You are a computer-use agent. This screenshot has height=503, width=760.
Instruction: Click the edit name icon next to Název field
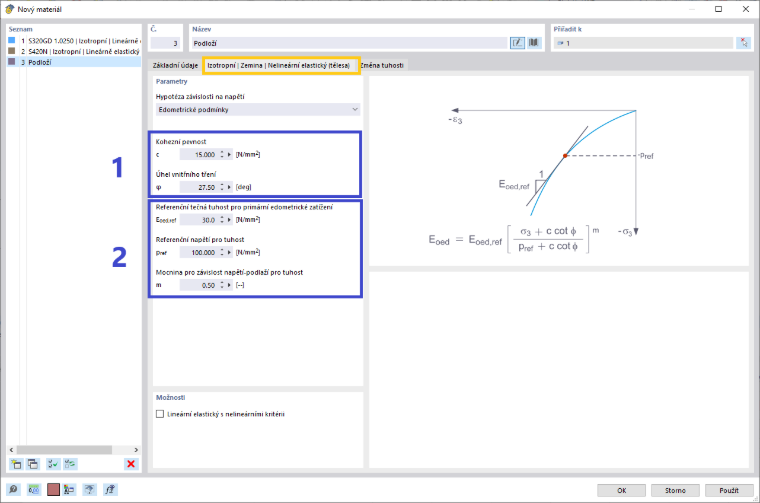517,43
